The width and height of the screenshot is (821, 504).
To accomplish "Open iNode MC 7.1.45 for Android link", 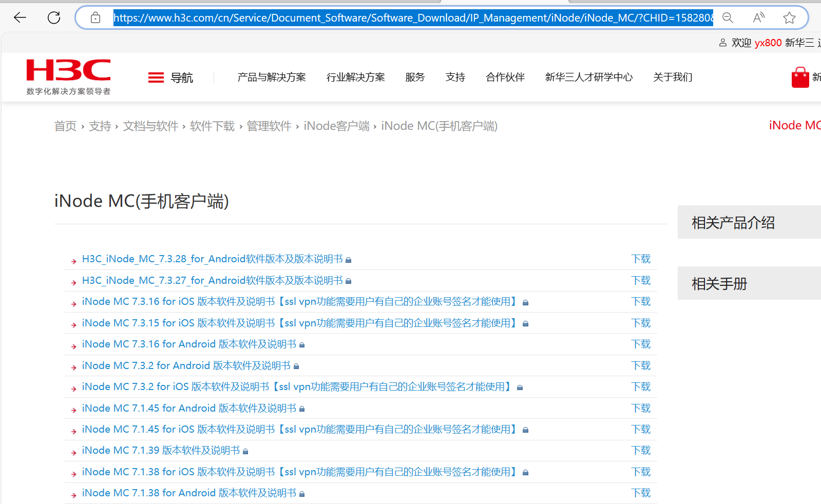I will [189, 409].
